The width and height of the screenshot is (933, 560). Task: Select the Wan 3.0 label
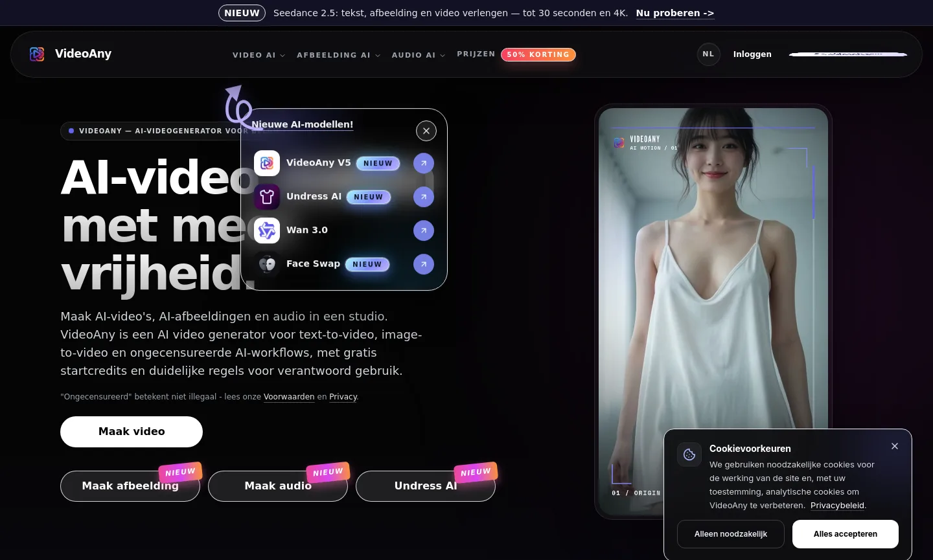[307, 230]
